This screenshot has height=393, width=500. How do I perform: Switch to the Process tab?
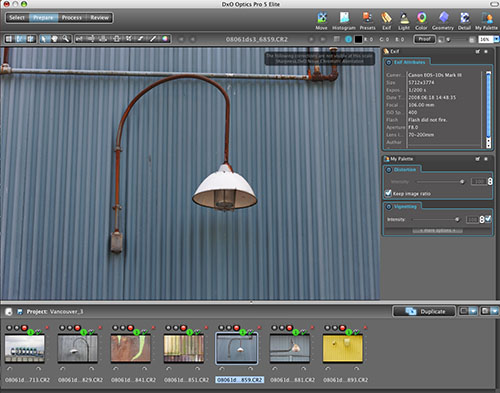(x=72, y=18)
